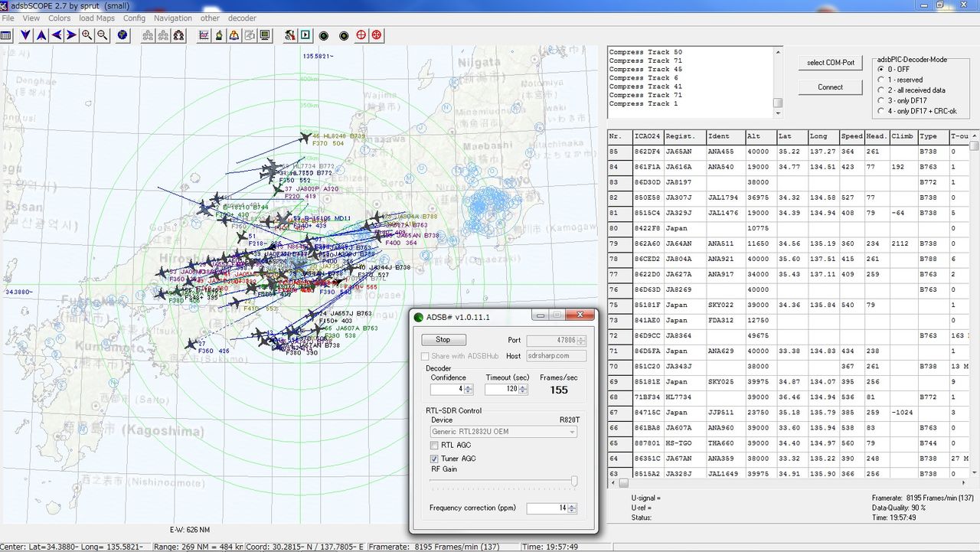This screenshot has height=552, width=980.
Task: Decrease Frequency correction with down arrow
Action: (x=573, y=511)
